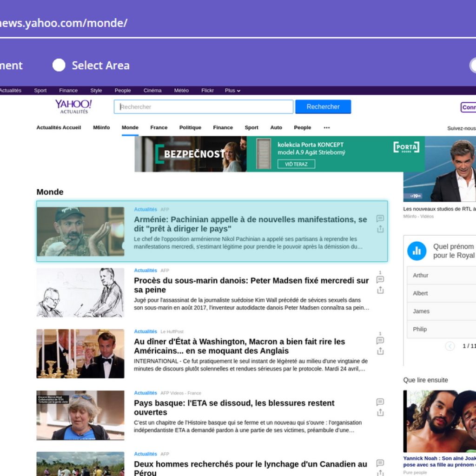Open the Finance section tab below search
The height and width of the screenshot is (476, 476).
[223, 127]
